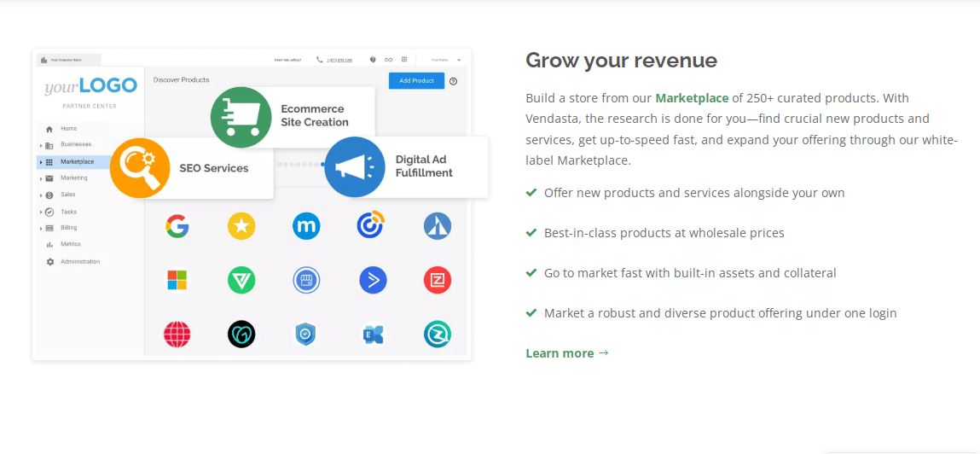Open the teal Z speech bubble icon
The image size is (980, 454).
click(x=438, y=334)
